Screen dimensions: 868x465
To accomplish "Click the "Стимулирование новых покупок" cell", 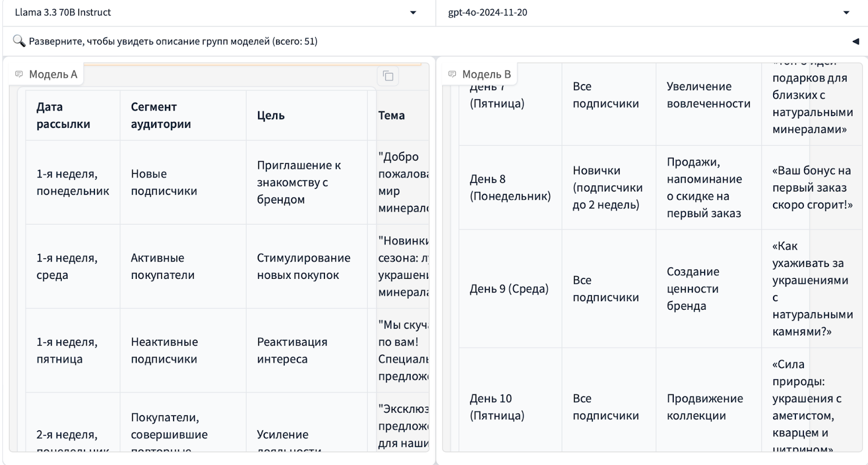I will [303, 266].
